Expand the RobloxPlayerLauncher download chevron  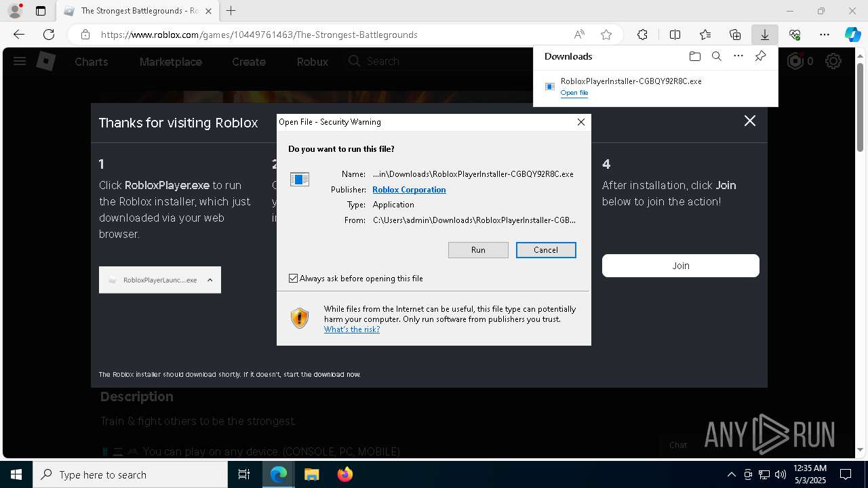[x=210, y=280]
